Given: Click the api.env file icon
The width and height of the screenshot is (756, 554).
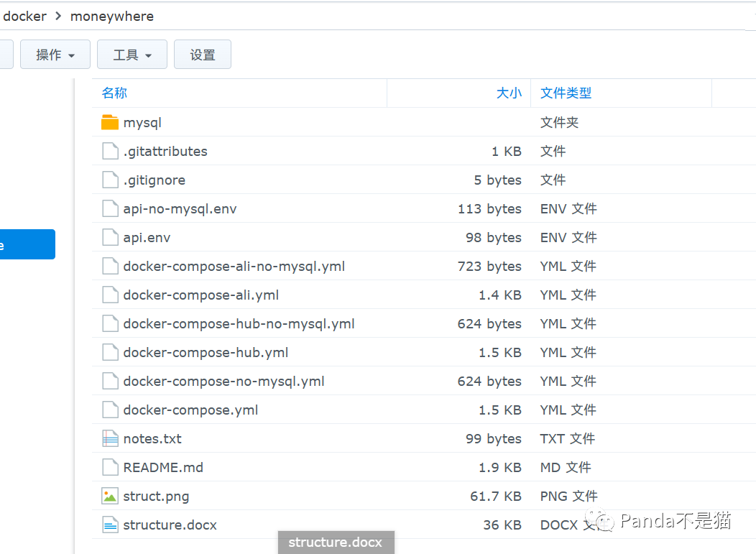Looking at the screenshot, I should [110, 237].
